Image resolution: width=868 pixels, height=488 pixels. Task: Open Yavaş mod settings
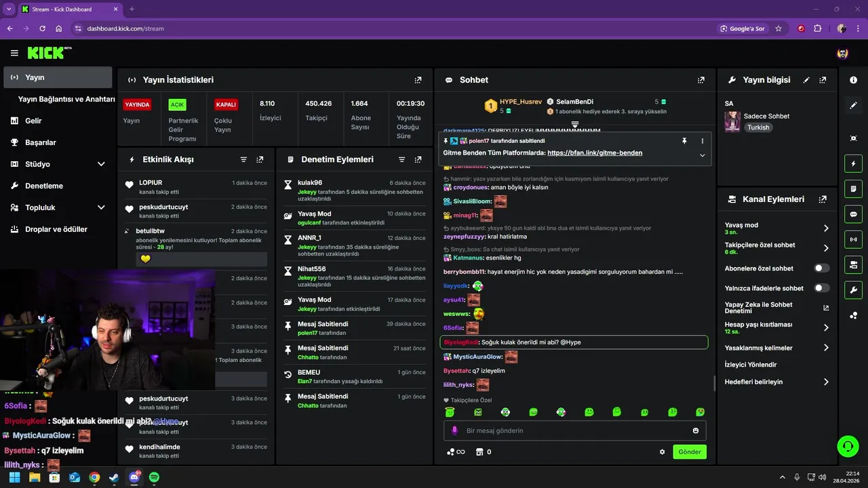pos(777,228)
